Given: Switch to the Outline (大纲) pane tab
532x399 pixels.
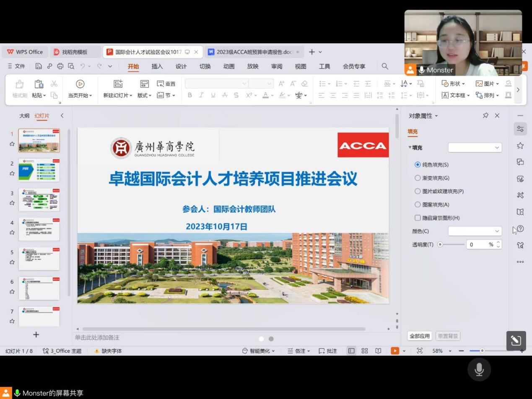Looking at the screenshot, I should click(x=24, y=116).
